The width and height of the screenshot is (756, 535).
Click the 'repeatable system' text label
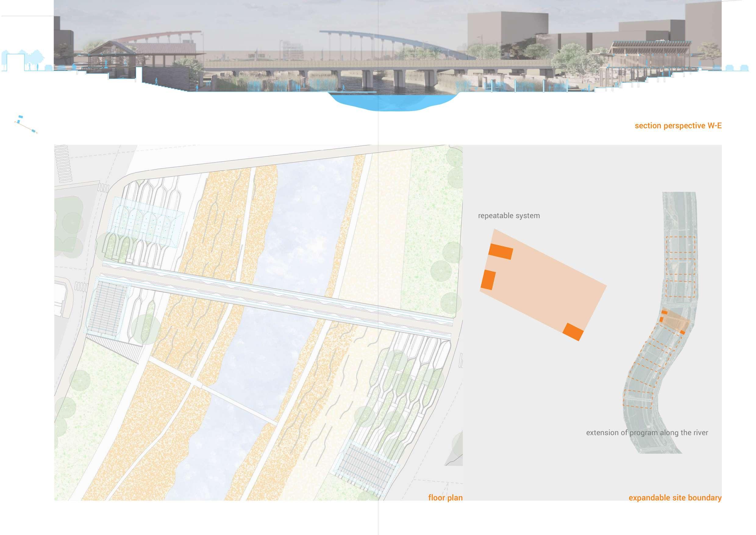click(x=509, y=216)
